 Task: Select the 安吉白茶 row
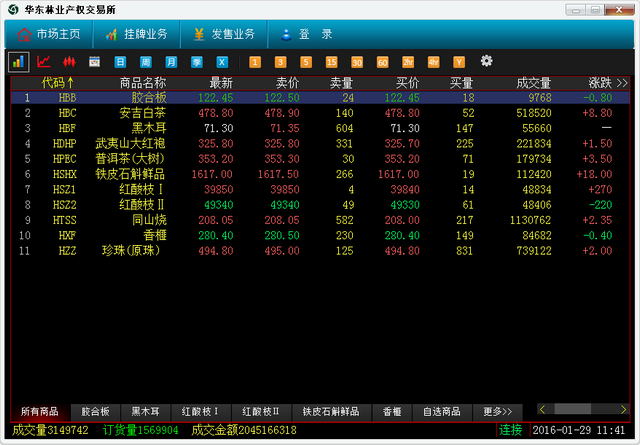[320, 113]
